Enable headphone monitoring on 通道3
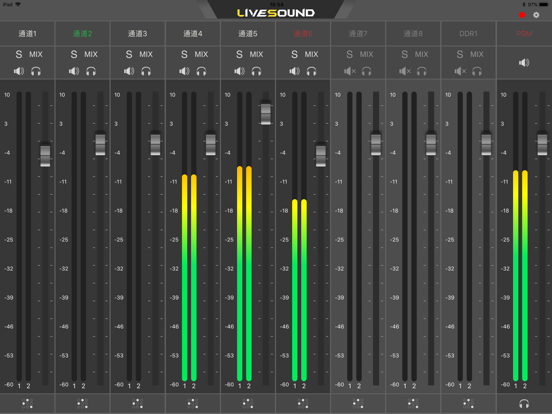 [x=146, y=71]
